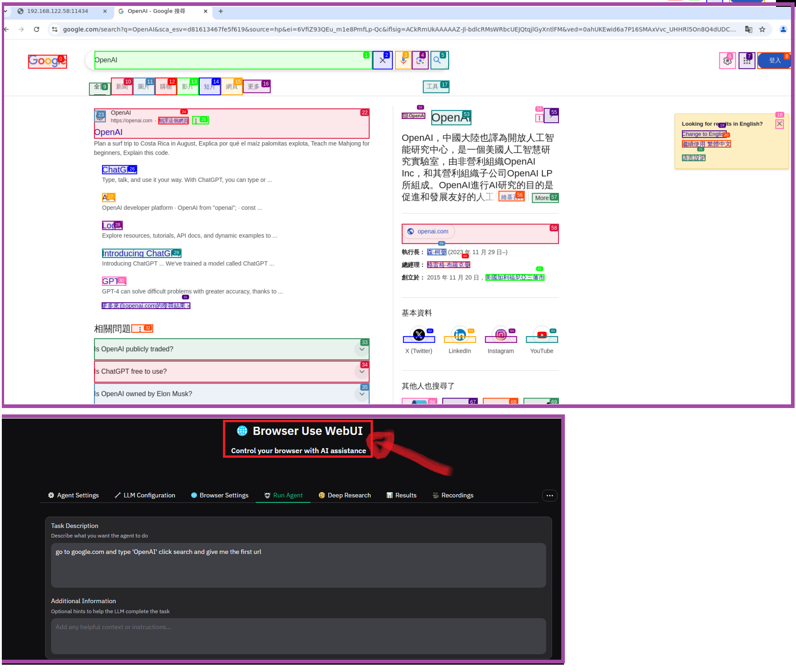The height and width of the screenshot is (672, 796).
Task: Open the quick settings gear icon
Action: point(727,60)
